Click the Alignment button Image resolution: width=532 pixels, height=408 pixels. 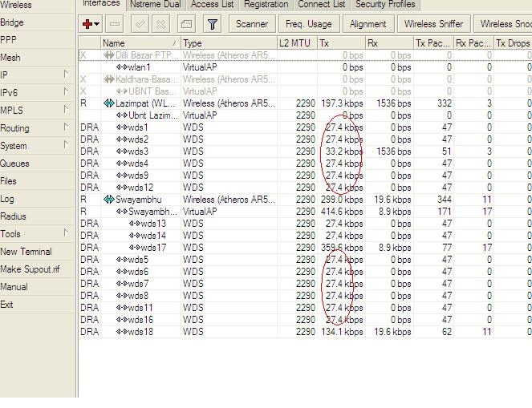368,24
